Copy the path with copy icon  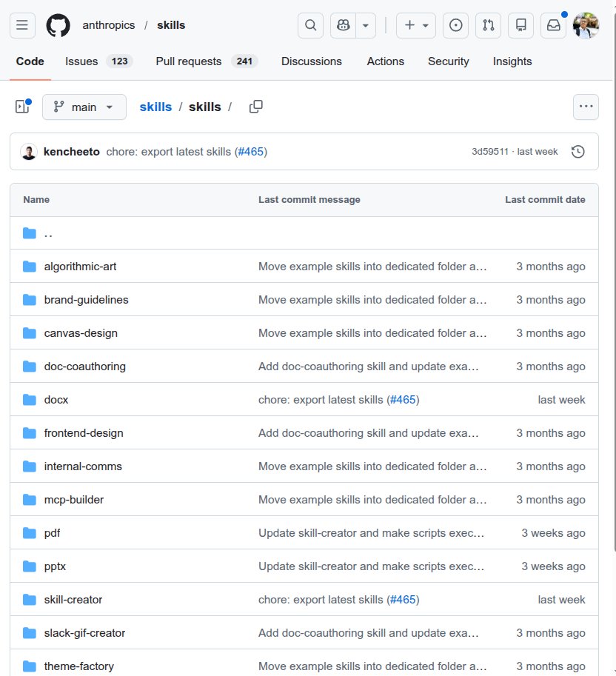(x=256, y=107)
